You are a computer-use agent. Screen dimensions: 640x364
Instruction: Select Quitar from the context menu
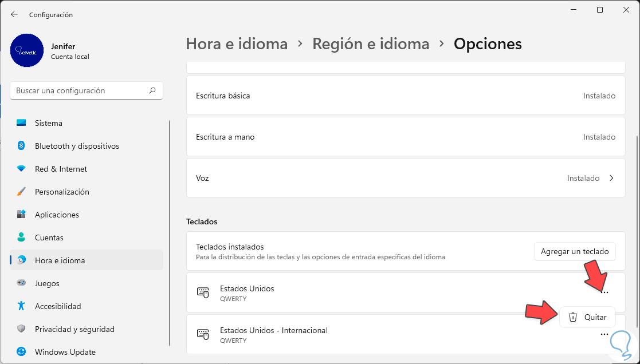[x=588, y=317]
